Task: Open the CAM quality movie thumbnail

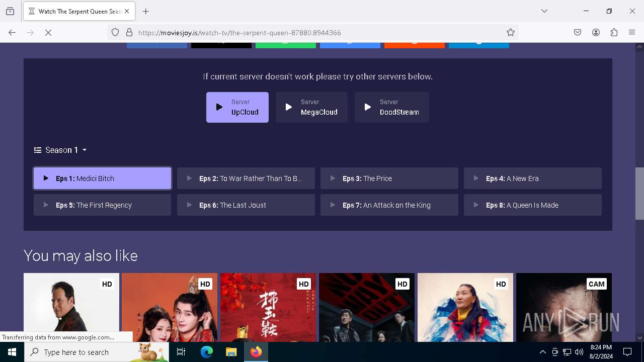Action: pyautogui.click(x=564, y=307)
